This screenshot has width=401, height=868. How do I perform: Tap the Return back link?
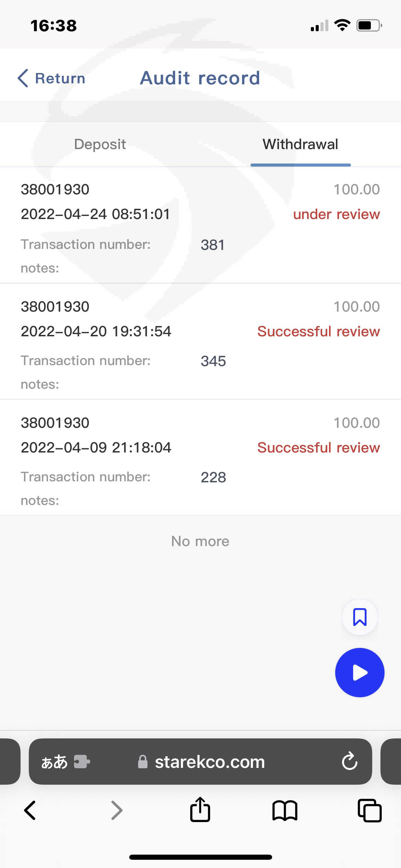click(51, 78)
